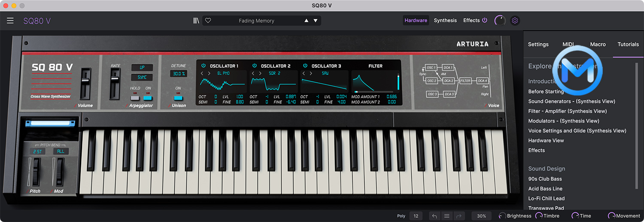Turn off the Unison On switch
Screen dimensions: 644x222
[178, 98]
